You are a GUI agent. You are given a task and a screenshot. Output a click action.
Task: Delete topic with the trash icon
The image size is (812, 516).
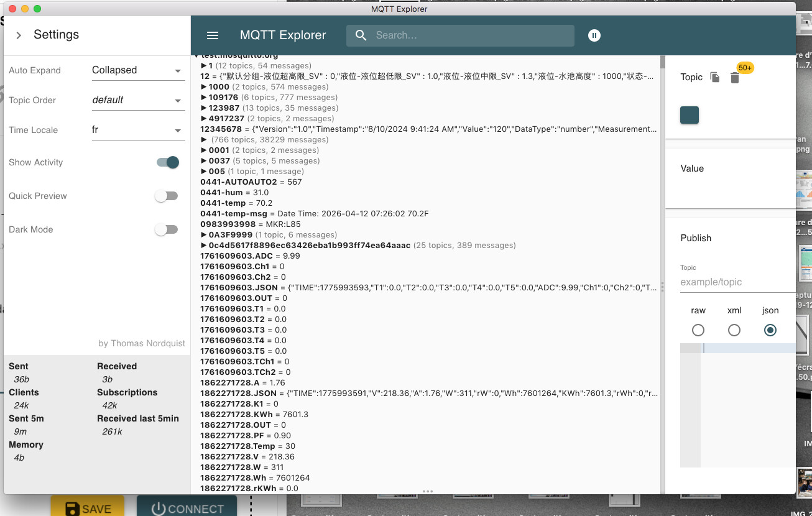point(735,78)
